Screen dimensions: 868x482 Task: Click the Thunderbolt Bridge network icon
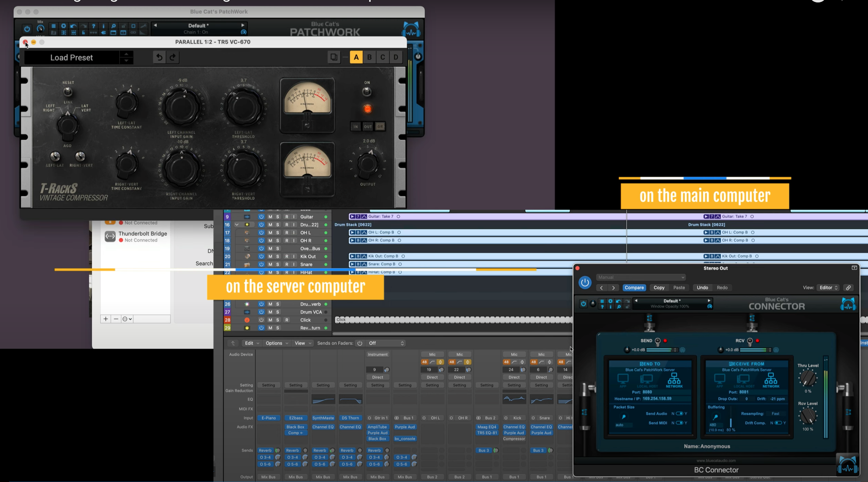(110, 236)
